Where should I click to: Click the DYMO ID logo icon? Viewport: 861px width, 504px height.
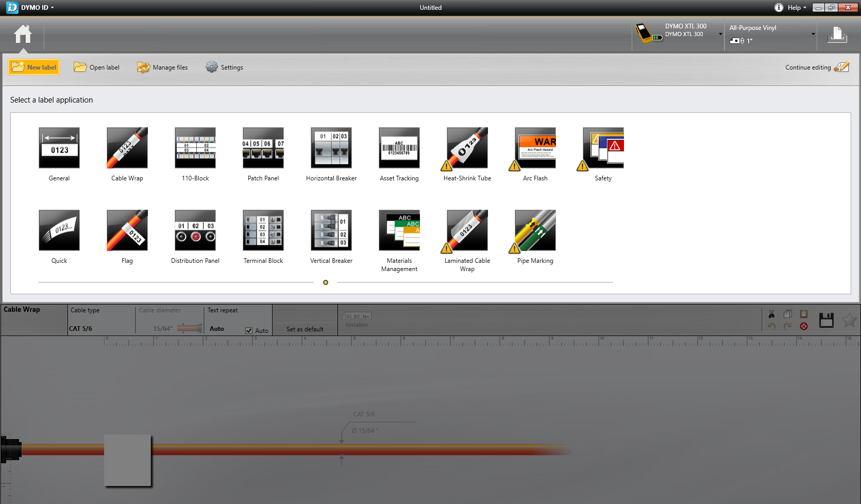pos(12,8)
